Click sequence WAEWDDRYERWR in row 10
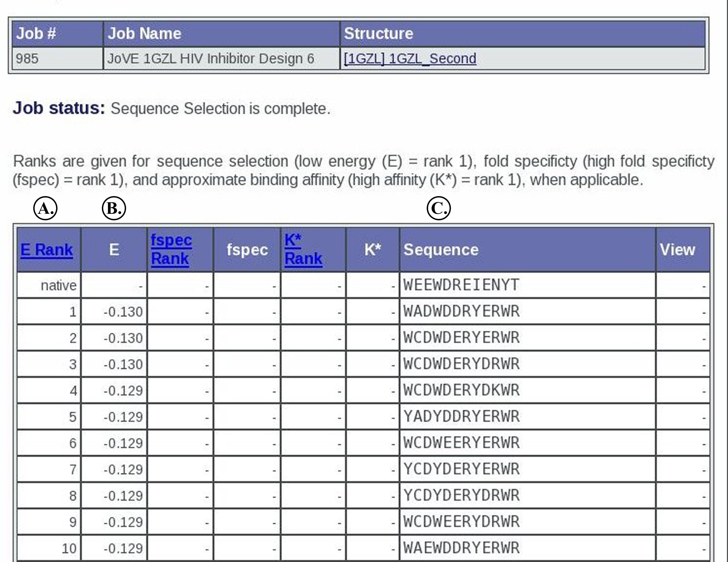728x562 pixels. pyautogui.click(x=461, y=548)
